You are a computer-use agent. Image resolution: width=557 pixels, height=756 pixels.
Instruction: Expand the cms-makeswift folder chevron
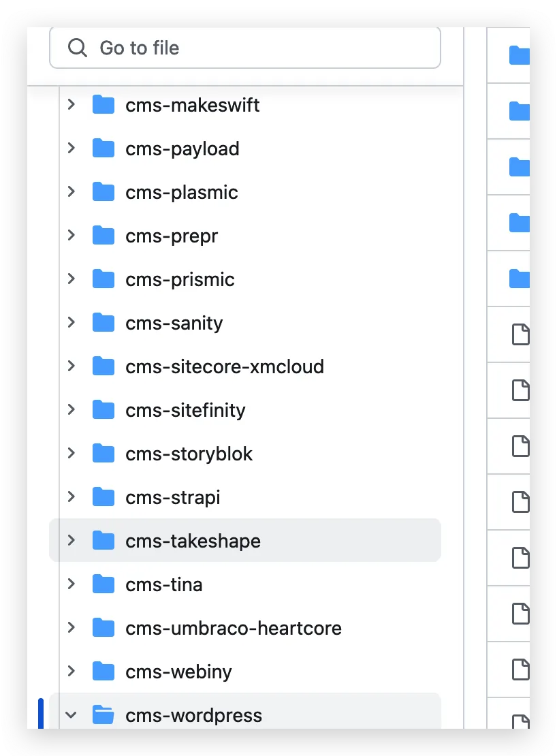pyautogui.click(x=71, y=105)
